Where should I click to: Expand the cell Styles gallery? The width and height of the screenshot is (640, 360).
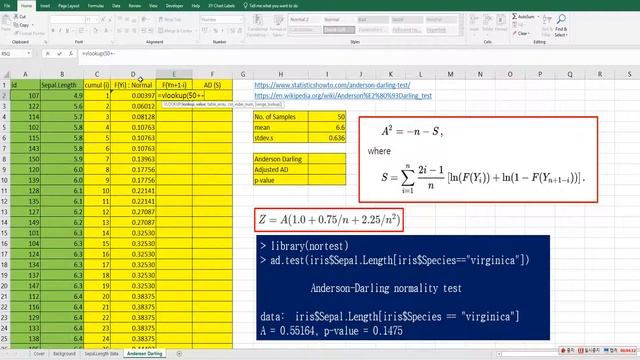[x=461, y=33]
